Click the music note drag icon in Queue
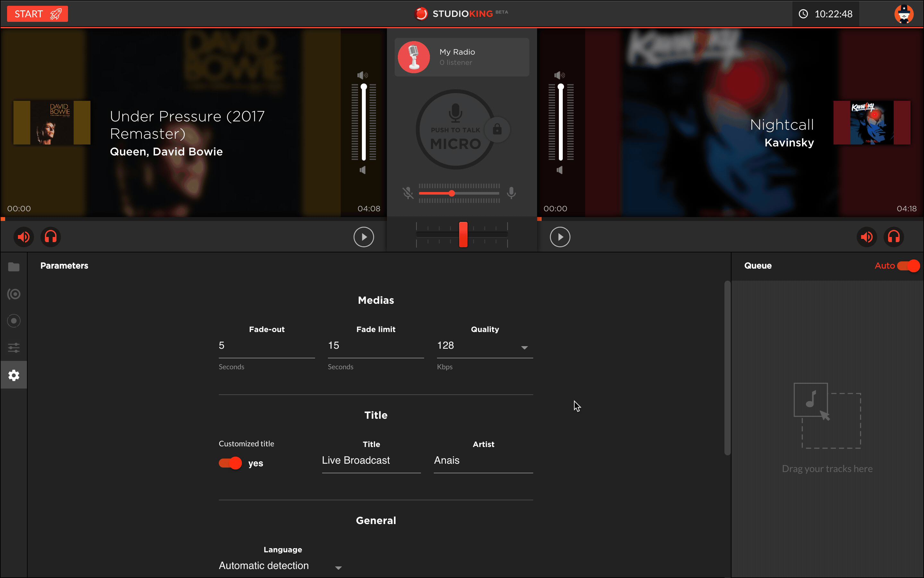The height and width of the screenshot is (578, 924). pos(811,399)
